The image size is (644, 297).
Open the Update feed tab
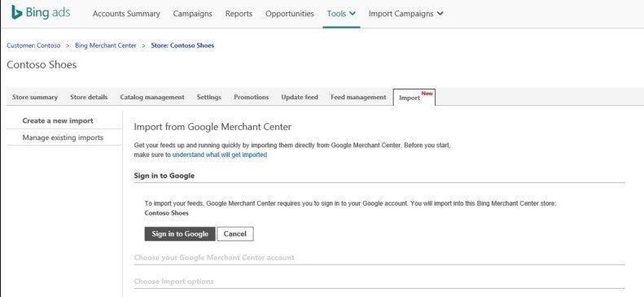click(300, 97)
